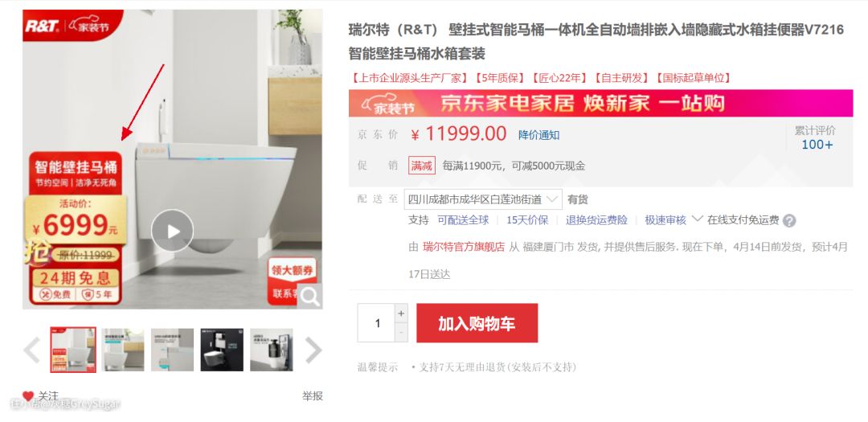This screenshot has width=868, height=422.
Task: Open 降价通知 price alert link
Action: pos(538,135)
